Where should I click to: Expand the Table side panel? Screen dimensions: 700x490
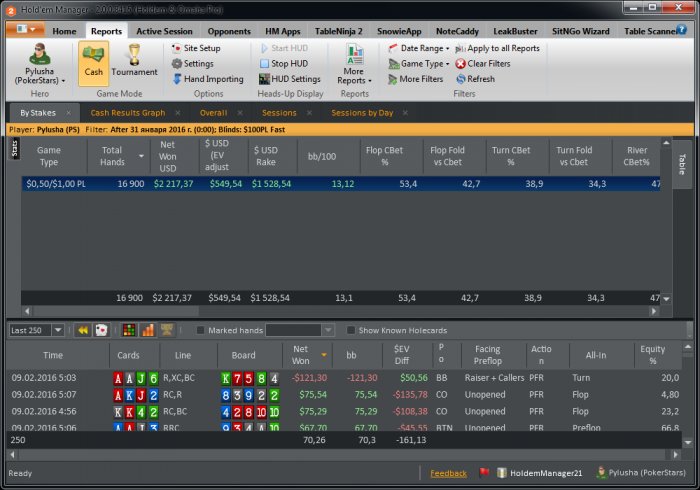pyautogui.click(x=682, y=164)
